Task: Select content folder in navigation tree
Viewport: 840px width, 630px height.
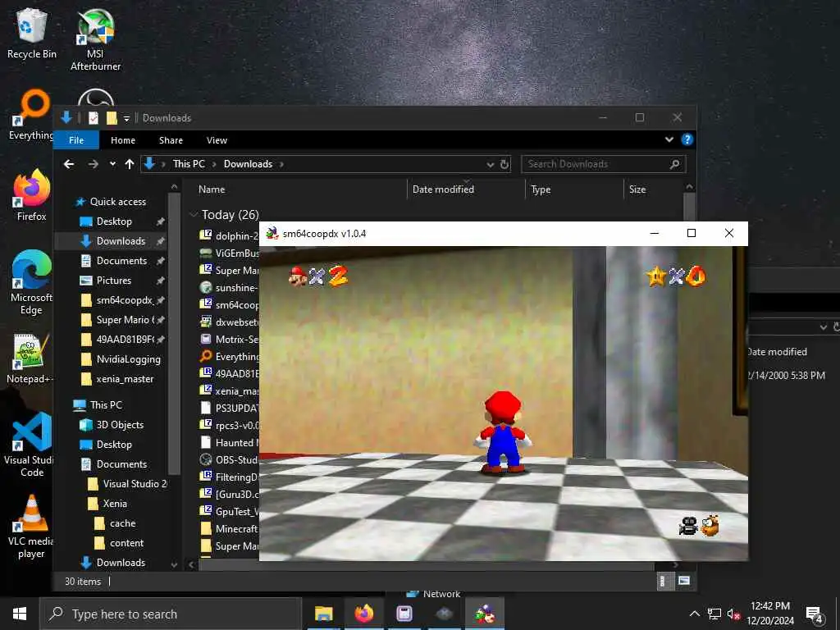Action: (127, 543)
